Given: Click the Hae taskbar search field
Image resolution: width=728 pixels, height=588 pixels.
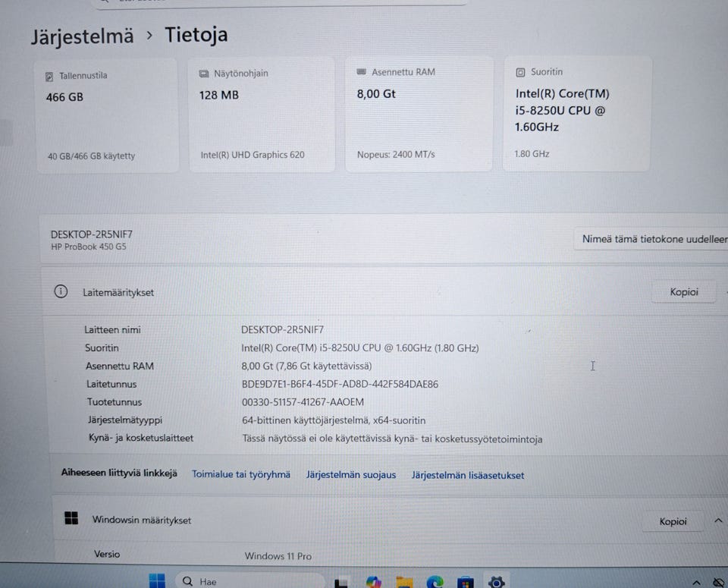Looking at the screenshot, I should [x=249, y=581].
